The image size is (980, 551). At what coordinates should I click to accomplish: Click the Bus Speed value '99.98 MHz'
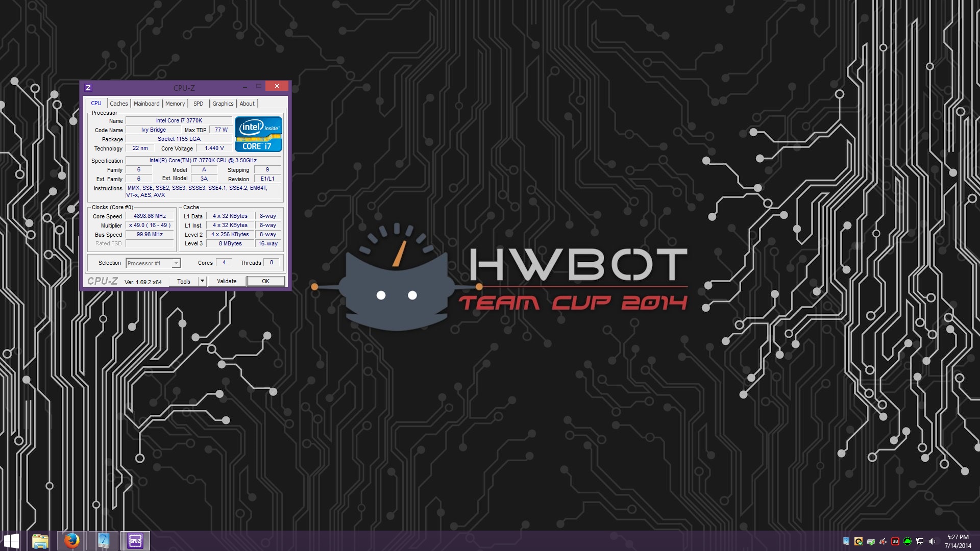(x=150, y=235)
